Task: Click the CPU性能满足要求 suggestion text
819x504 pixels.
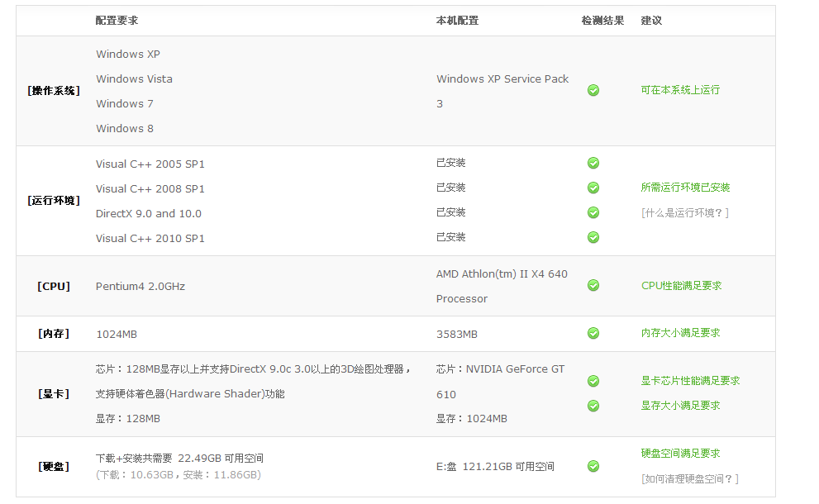Action: pos(681,286)
